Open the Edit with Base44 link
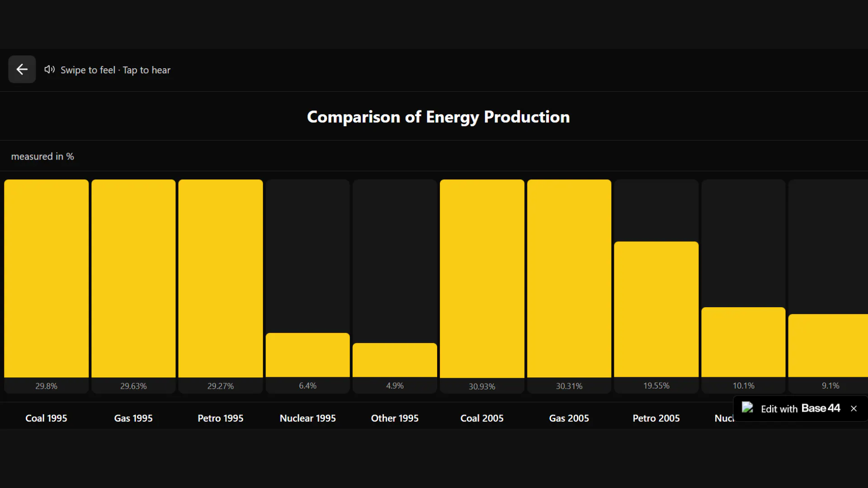Image resolution: width=868 pixels, height=488 pixels. (800, 408)
